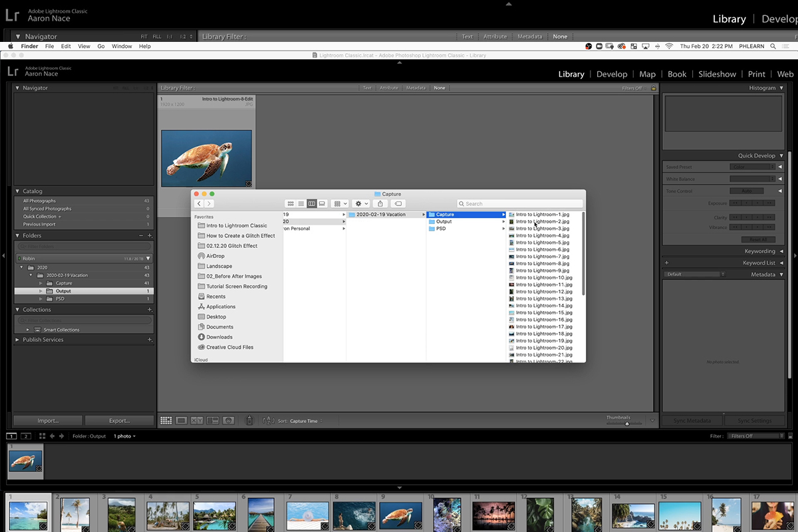
Task: Switch to Grid view in toolbar
Action: 166,420
